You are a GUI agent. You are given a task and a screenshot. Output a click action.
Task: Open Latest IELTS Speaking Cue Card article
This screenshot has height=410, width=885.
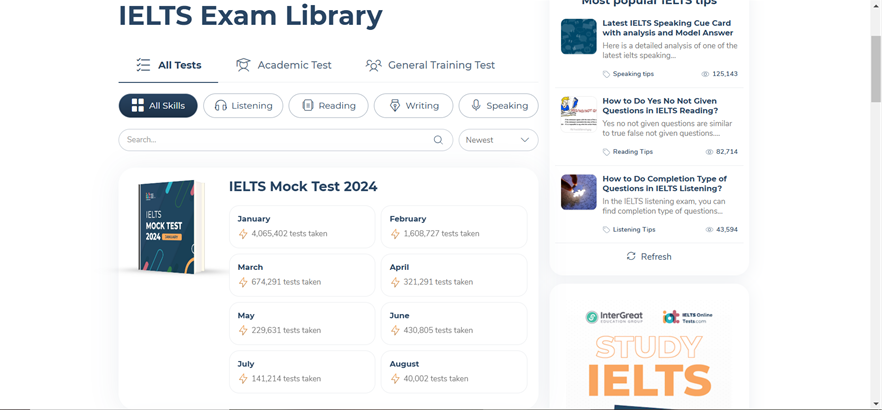(x=668, y=28)
